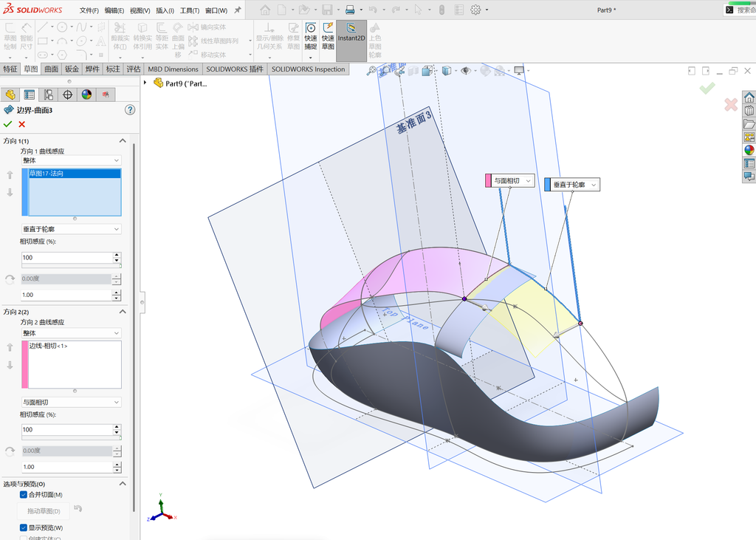Accept the boundary surface with green checkmark
756x540 pixels.
pos(7,125)
